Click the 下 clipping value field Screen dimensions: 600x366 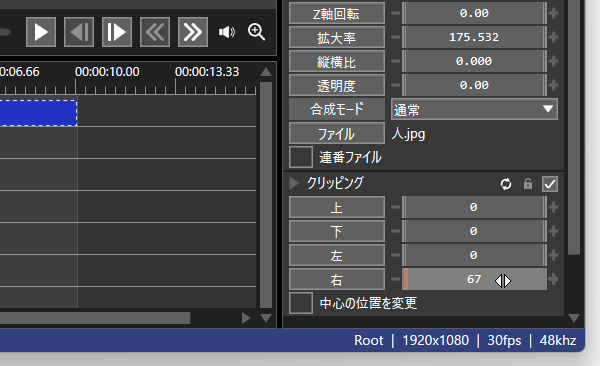click(x=474, y=231)
